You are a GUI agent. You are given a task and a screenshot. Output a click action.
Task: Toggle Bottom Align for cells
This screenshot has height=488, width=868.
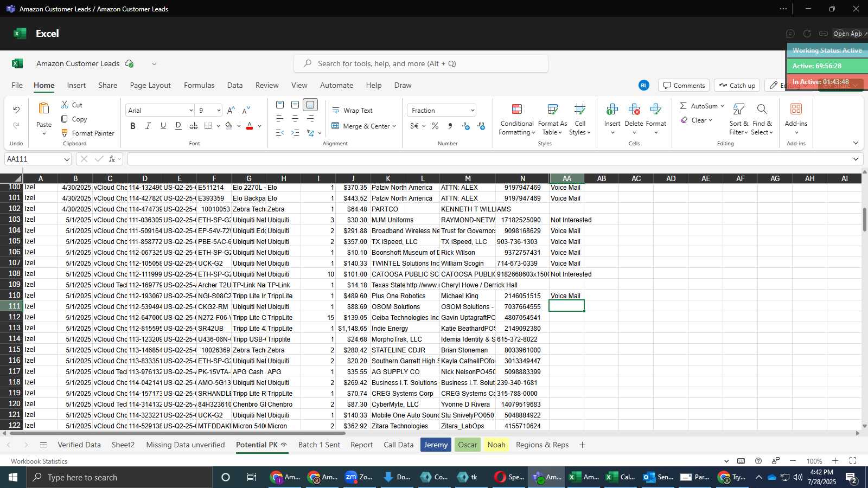(x=310, y=105)
